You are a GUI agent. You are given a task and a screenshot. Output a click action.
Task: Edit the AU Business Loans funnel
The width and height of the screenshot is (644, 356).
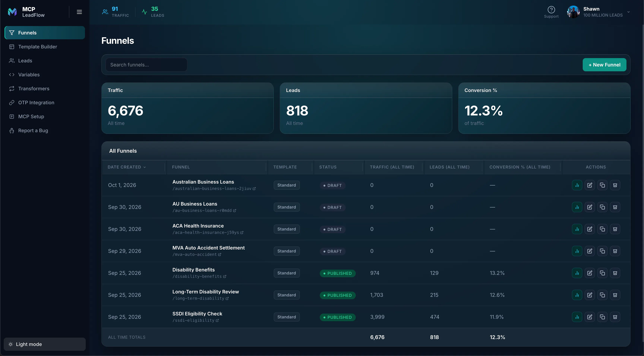click(590, 207)
